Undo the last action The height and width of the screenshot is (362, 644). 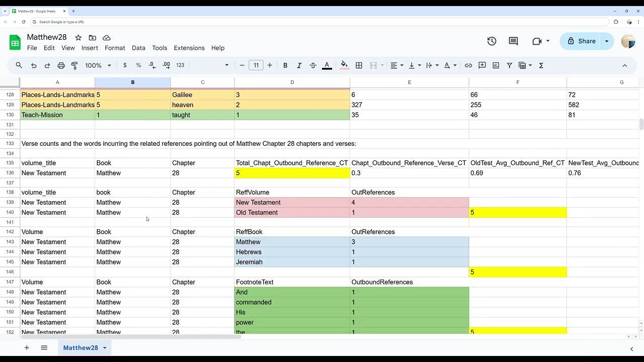[x=34, y=65]
